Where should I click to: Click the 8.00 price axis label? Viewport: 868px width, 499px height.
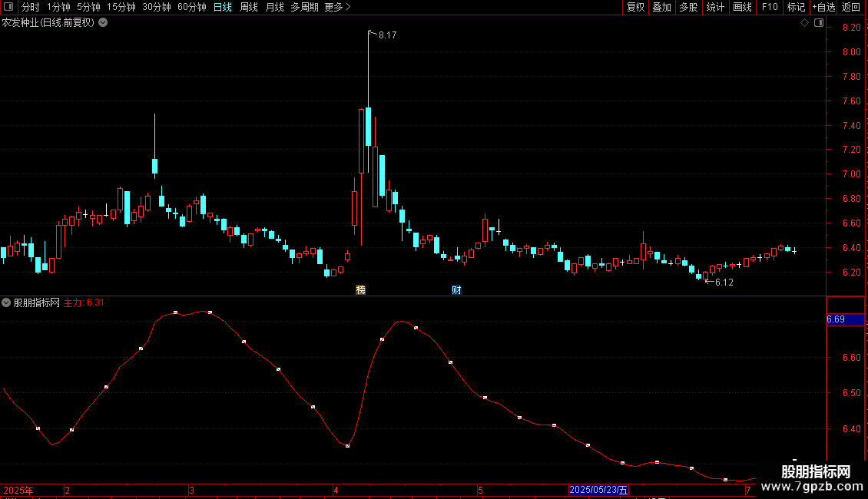tap(851, 52)
